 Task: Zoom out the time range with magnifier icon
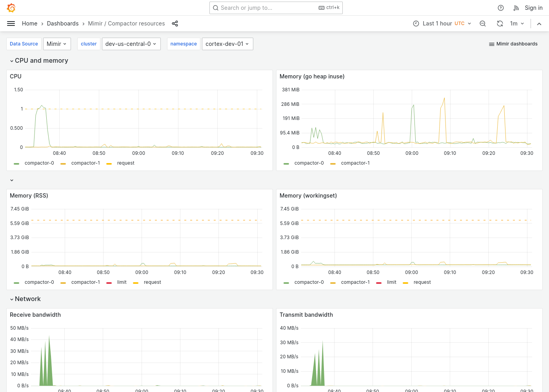(483, 23)
